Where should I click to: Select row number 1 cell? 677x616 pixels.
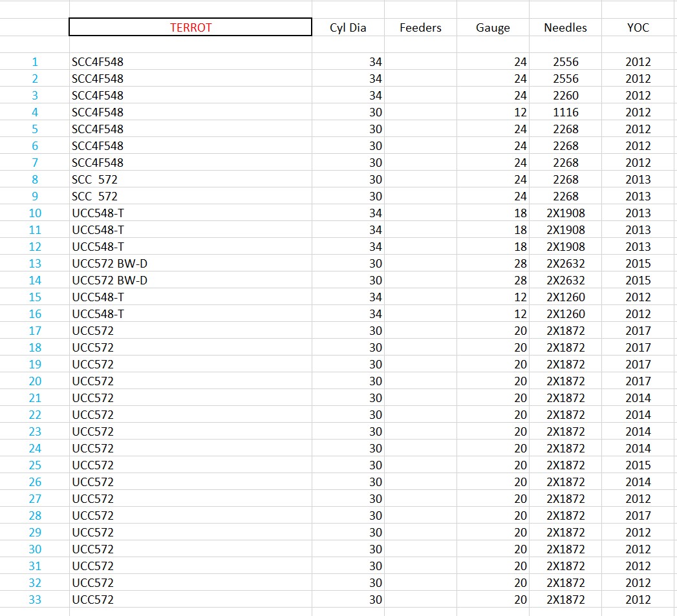(35, 62)
